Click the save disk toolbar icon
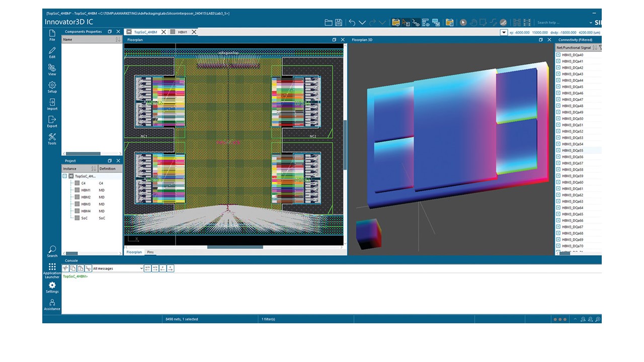Image resolution: width=644 pixels, height=362 pixels. [x=339, y=23]
